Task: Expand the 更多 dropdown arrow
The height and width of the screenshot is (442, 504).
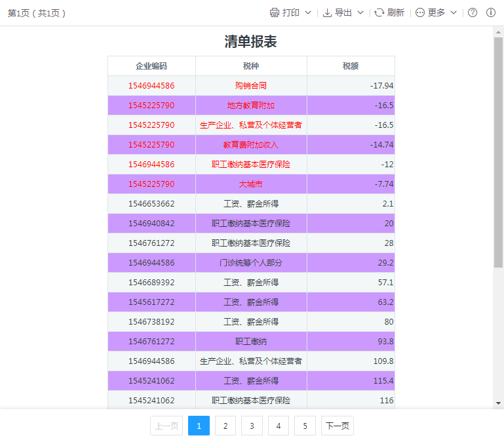Action: (454, 13)
